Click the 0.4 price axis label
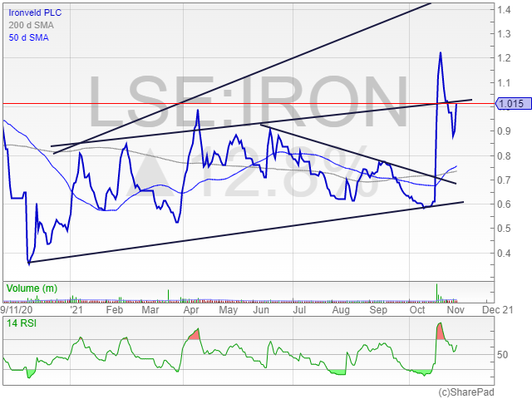Screen dimensions: 532x399 (504, 253)
